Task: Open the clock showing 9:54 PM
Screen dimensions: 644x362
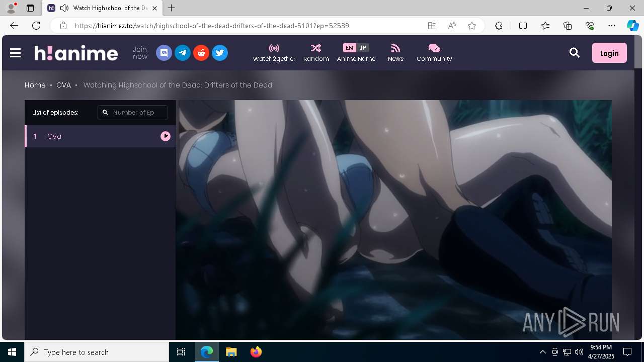Action: pos(601,352)
